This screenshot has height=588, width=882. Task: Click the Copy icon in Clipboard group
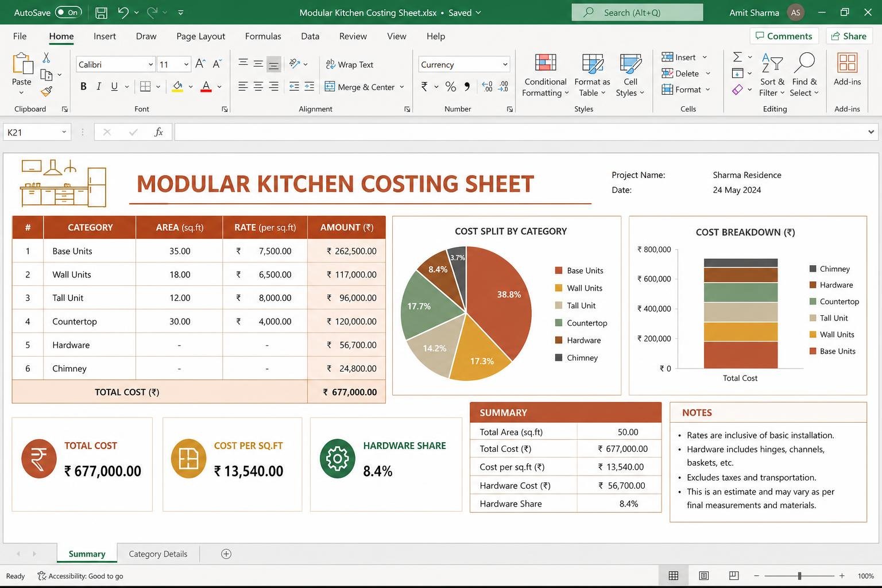click(x=47, y=75)
